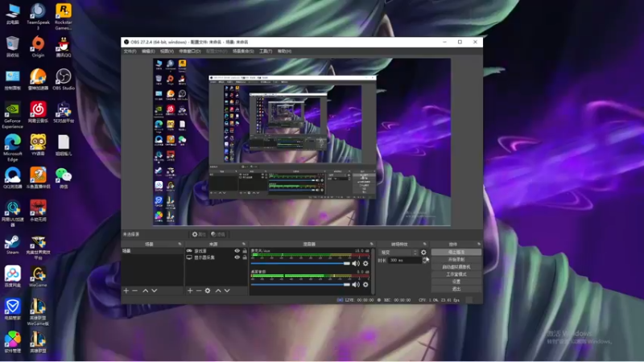Screen dimensions: 644x362
Task: Open WeChat green desktop icon
Action: (x=64, y=178)
